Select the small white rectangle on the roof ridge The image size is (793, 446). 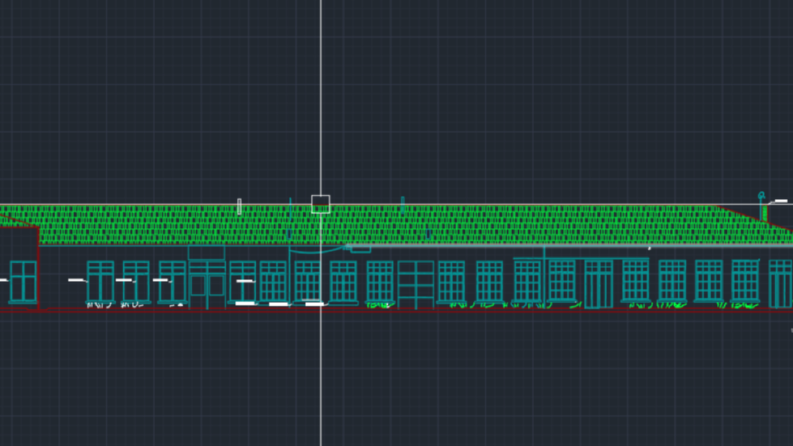(239, 206)
